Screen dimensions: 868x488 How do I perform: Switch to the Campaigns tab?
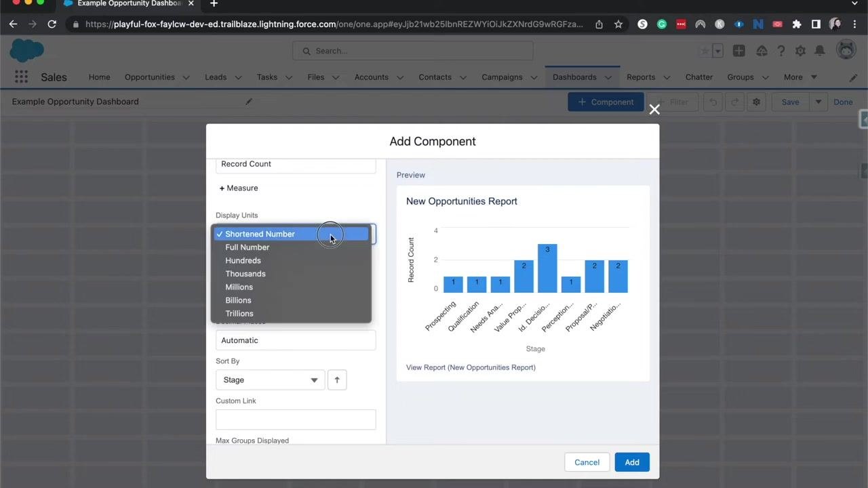[502, 77]
